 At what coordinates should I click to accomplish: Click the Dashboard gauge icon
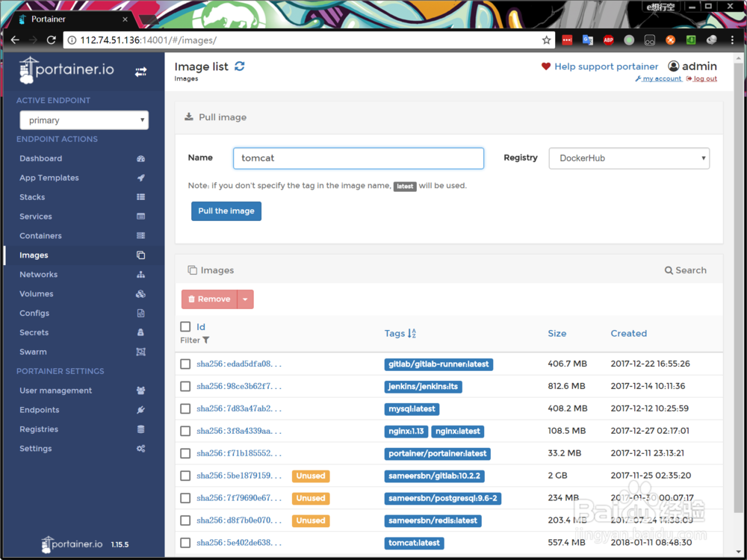[140, 158]
